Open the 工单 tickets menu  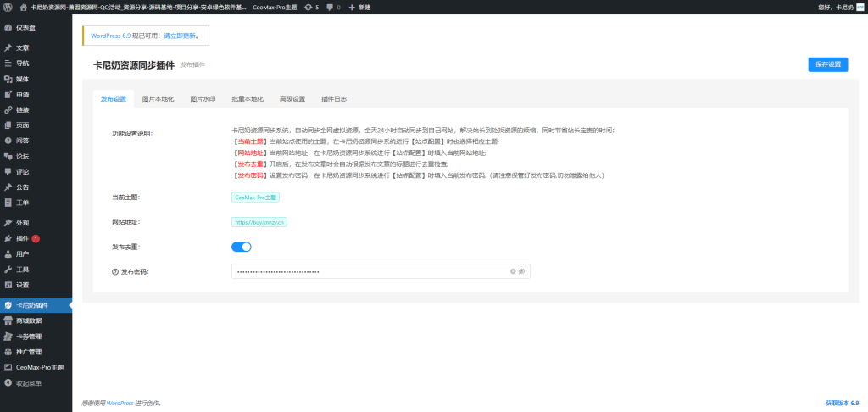tap(36, 203)
